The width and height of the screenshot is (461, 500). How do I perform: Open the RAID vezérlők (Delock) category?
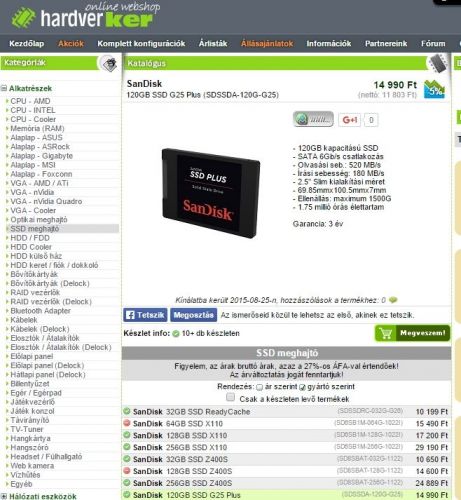coord(51,302)
